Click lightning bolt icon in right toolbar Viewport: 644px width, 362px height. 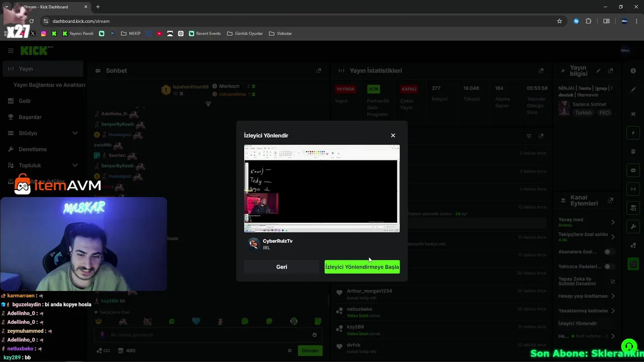(633, 133)
